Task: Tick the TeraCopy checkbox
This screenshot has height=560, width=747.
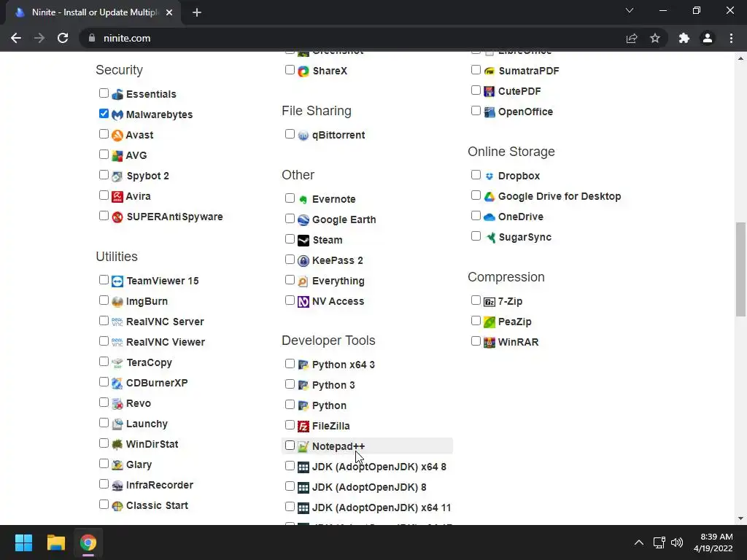Action: 104,362
